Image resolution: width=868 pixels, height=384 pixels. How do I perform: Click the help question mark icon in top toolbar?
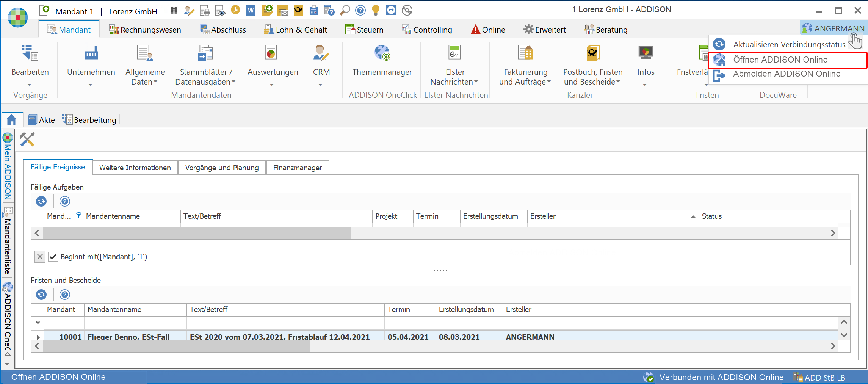pyautogui.click(x=360, y=10)
